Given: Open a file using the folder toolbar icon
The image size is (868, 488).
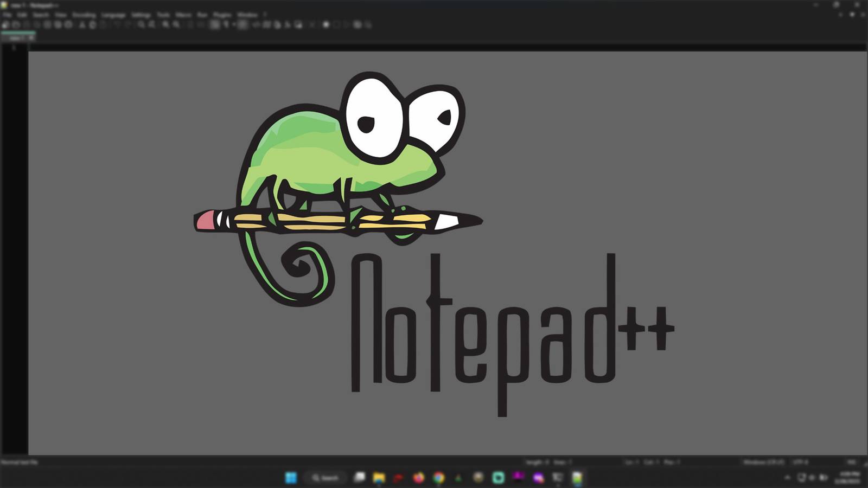Looking at the screenshot, I should pos(15,24).
